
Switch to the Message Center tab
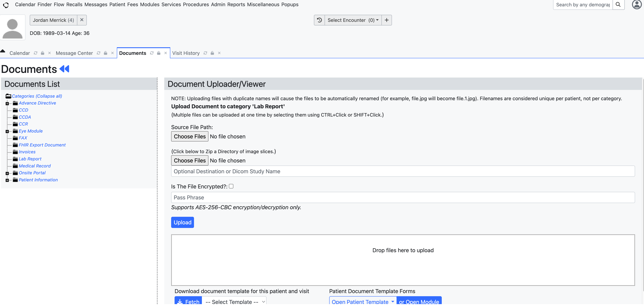click(x=74, y=53)
